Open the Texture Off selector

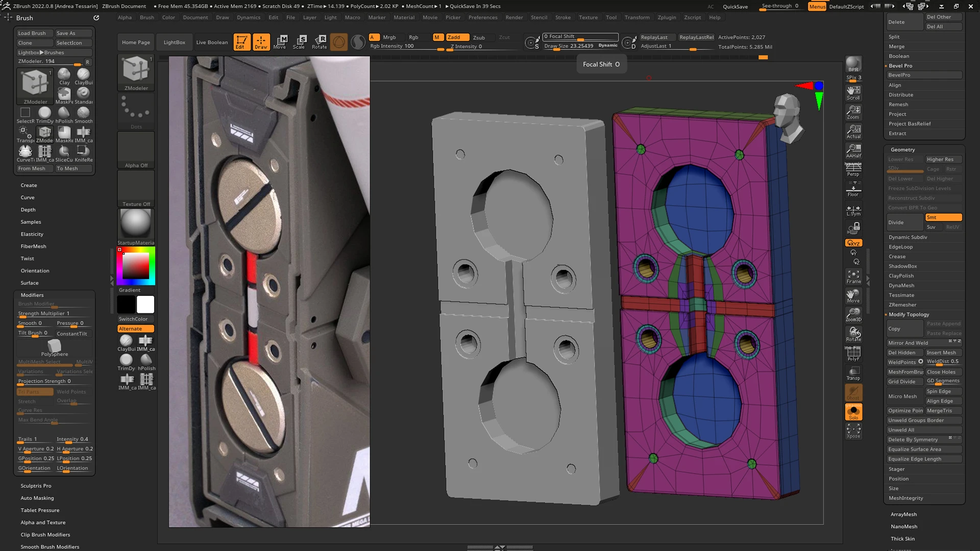pyautogui.click(x=136, y=188)
